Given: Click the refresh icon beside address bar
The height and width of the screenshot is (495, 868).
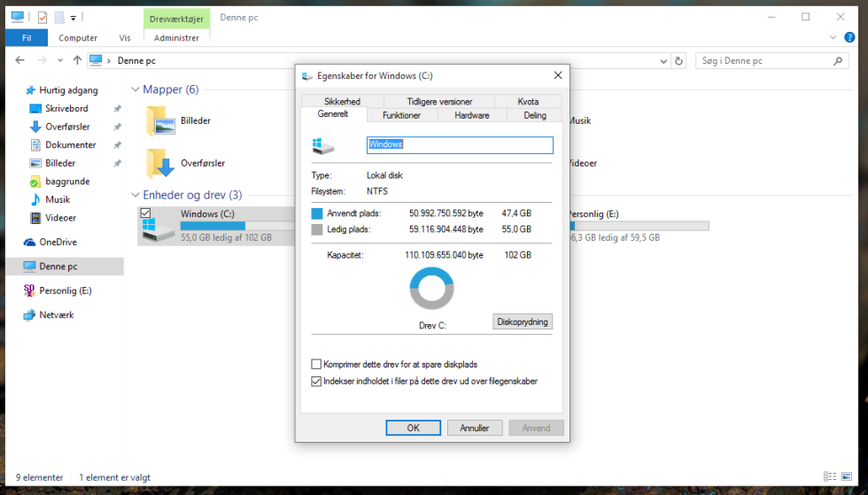Looking at the screenshot, I should [678, 61].
